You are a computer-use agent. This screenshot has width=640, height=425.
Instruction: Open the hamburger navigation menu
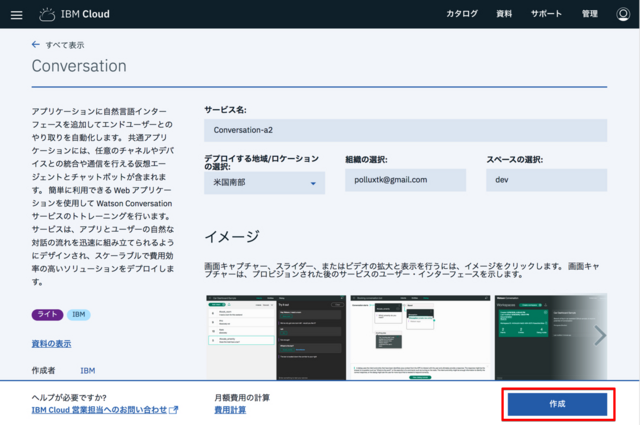(16, 15)
